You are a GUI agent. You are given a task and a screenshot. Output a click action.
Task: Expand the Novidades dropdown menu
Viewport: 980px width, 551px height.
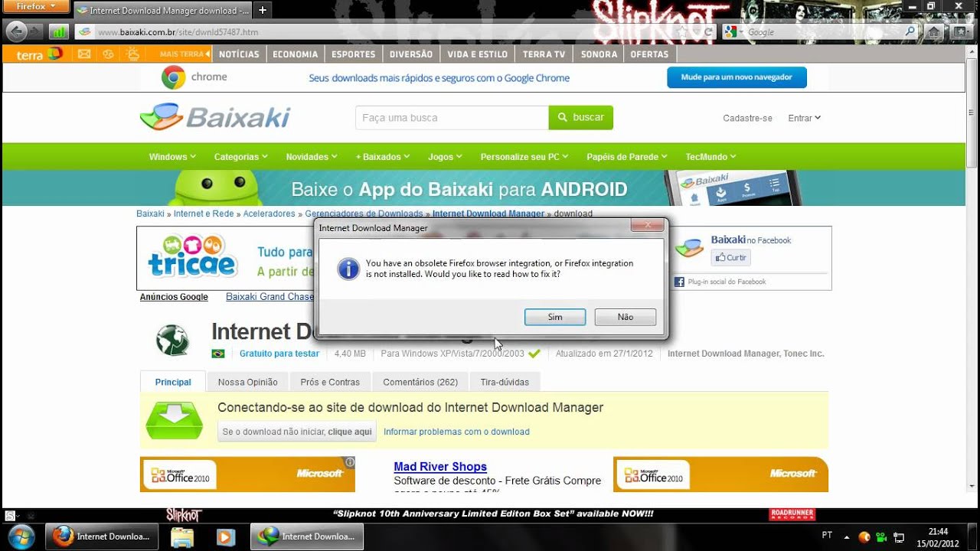coord(312,157)
